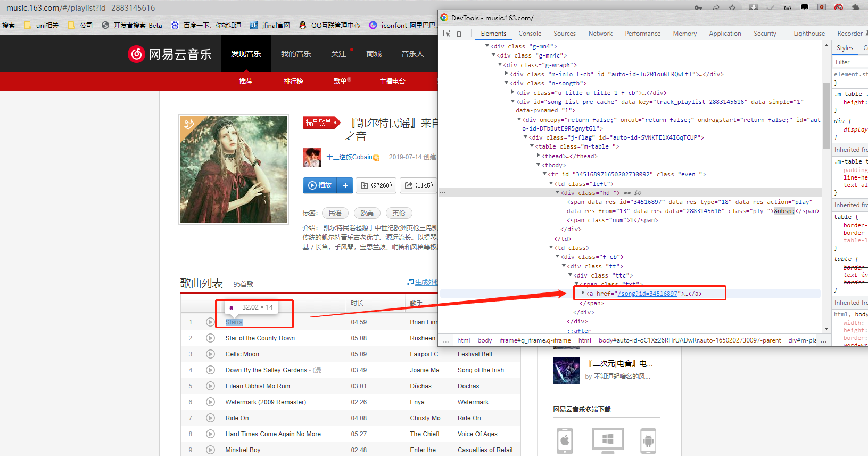Screen dimensions: 868x456
Task: Play song Celtic Moon
Action: pos(210,354)
